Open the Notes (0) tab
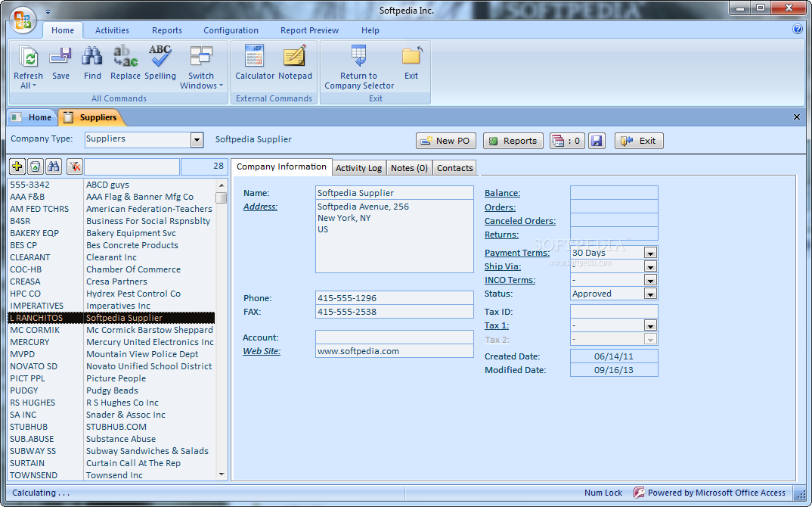This screenshot has height=507, width=812. (409, 168)
